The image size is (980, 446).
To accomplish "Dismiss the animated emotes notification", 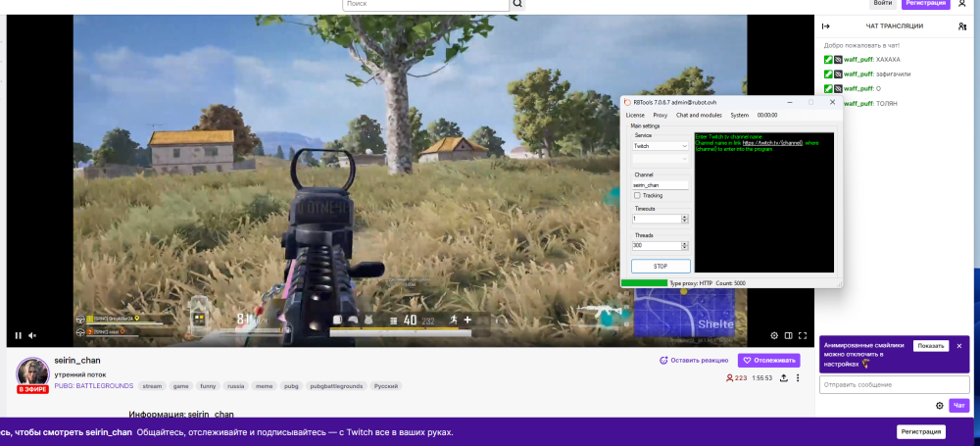I will click(959, 346).
